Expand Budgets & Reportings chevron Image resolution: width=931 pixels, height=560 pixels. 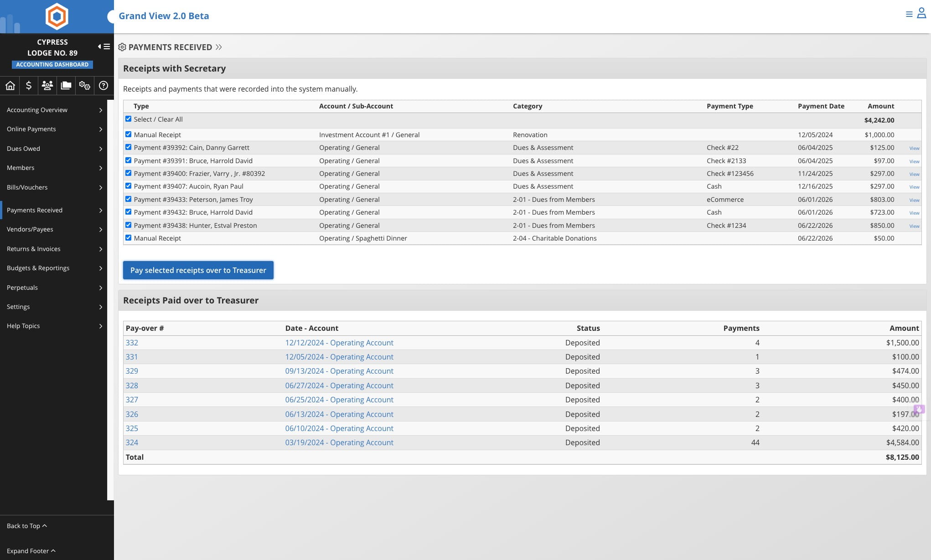[x=101, y=268]
